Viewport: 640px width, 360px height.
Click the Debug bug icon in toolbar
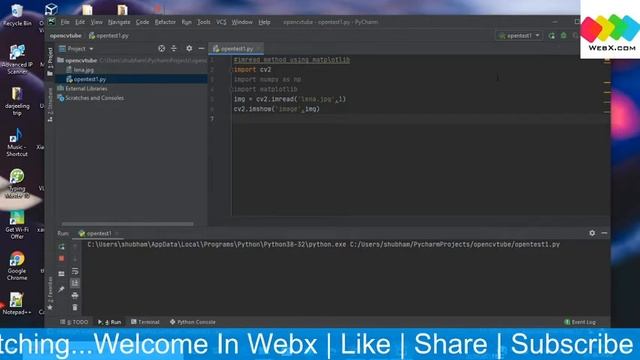click(x=564, y=36)
